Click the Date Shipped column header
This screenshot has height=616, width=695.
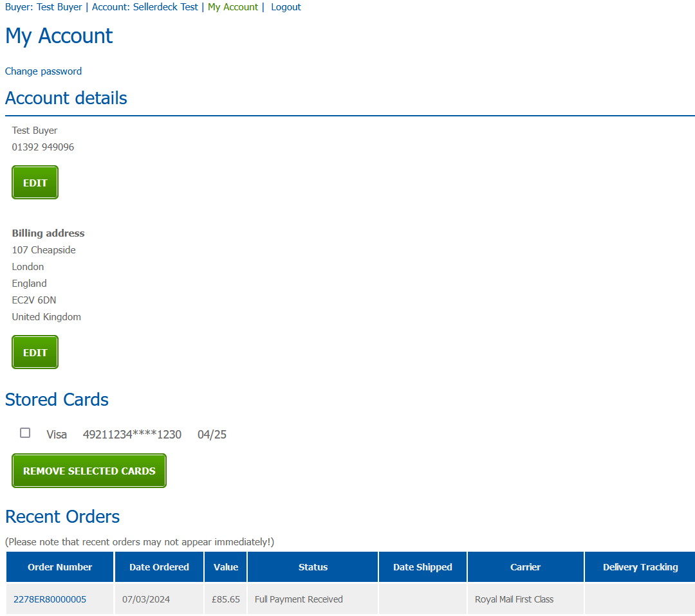tap(422, 567)
